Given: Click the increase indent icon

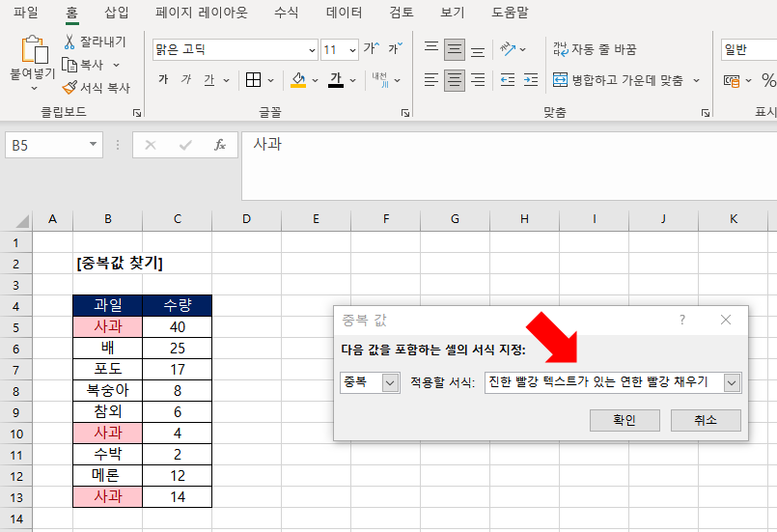Looking at the screenshot, I should coord(531,80).
